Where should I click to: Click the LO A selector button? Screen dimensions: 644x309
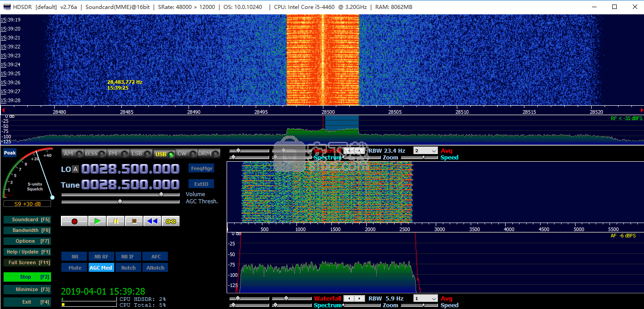click(75, 169)
